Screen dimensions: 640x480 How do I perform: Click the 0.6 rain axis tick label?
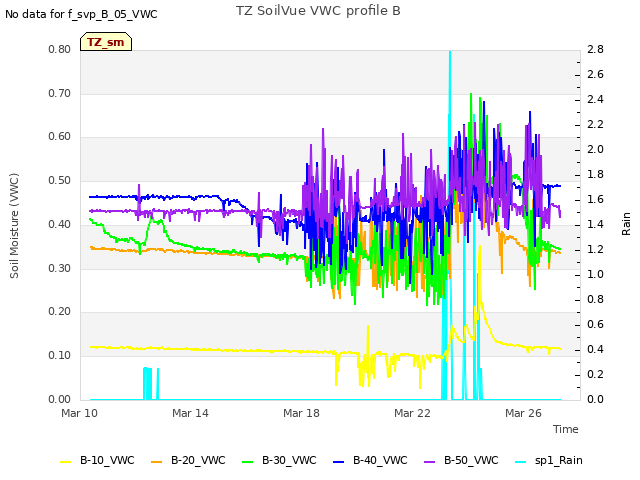[596, 324]
